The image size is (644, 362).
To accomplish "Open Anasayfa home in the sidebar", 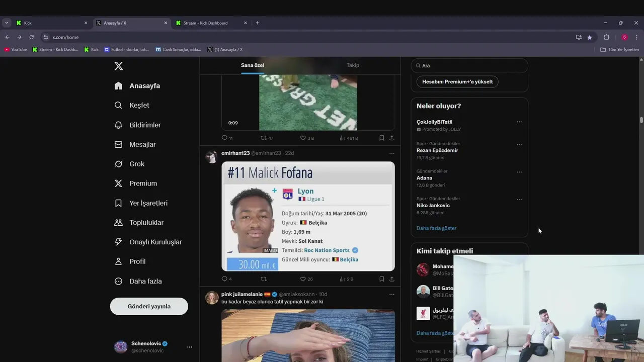I will [x=137, y=85].
